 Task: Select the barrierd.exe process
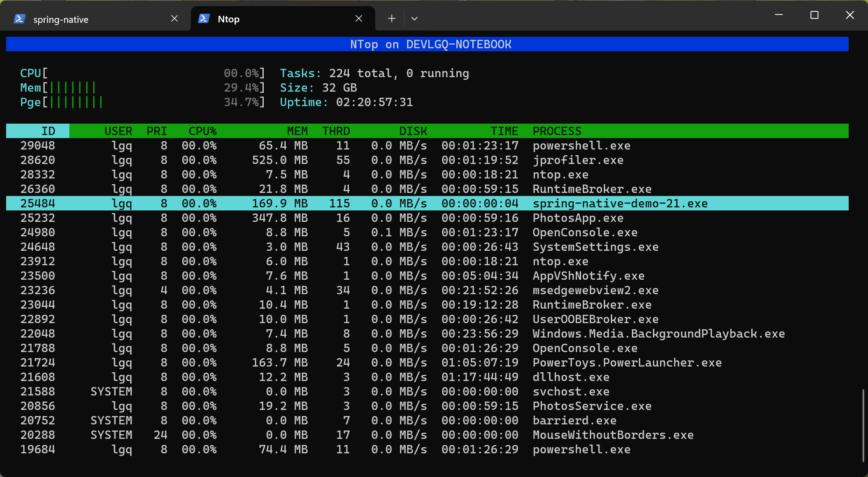pos(427,420)
